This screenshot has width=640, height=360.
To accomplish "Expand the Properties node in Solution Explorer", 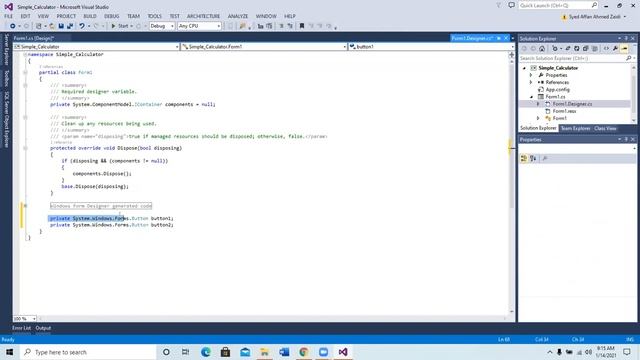I will [531, 76].
